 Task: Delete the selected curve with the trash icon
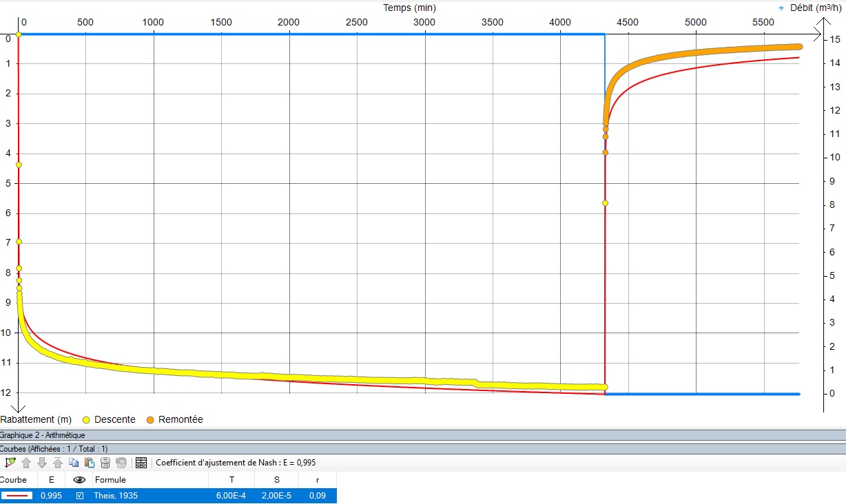click(x=105, y=463)
